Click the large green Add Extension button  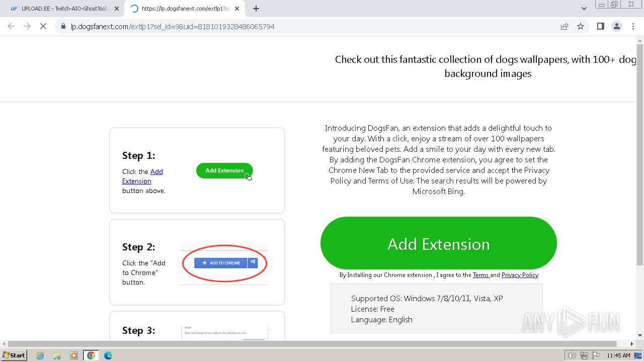[439, 243]
